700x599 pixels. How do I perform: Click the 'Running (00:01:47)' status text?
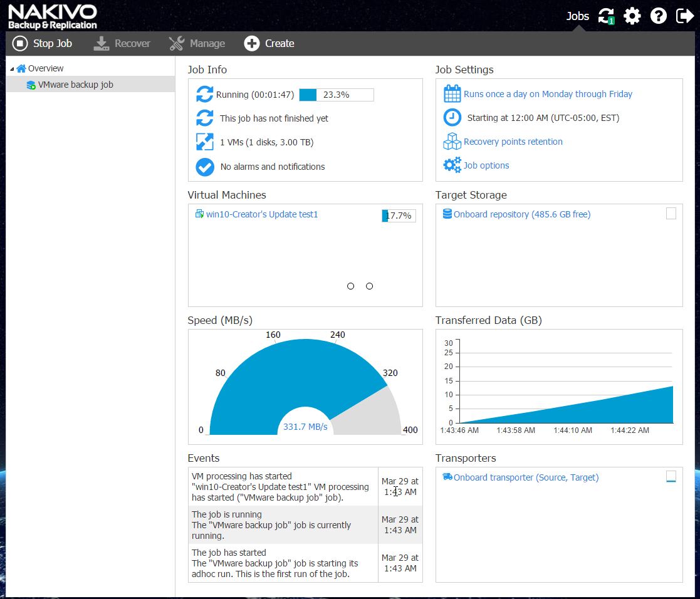[x=255, y=95]
